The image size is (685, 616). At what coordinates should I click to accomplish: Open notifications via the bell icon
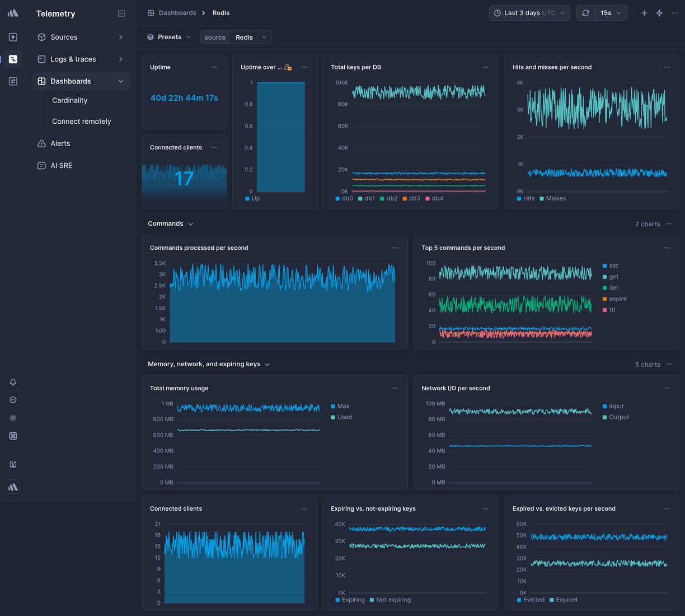[x=13, y=382]
